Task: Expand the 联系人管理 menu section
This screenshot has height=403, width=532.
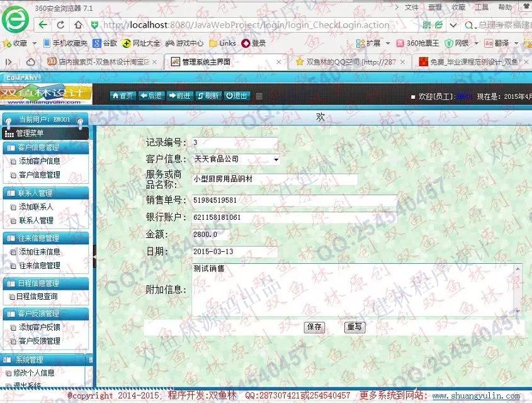Action: (45, 193)
